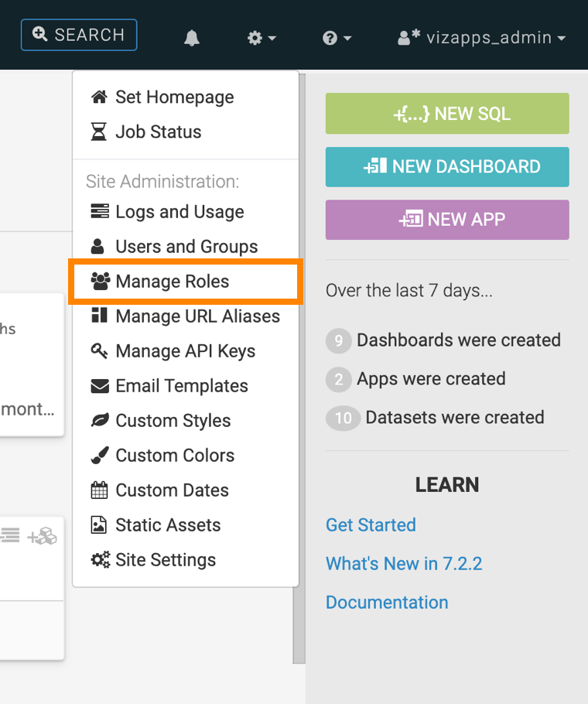This screenshot has height=704, width=588.
Task: Open the What's New in 7.2.2 link
Action: point(404,564)
